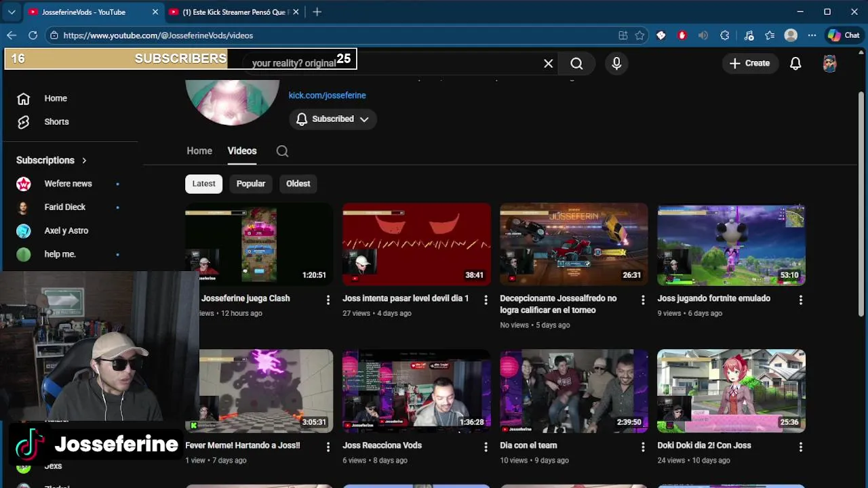Open options for Doki Doki dia 2

[800, 447]
